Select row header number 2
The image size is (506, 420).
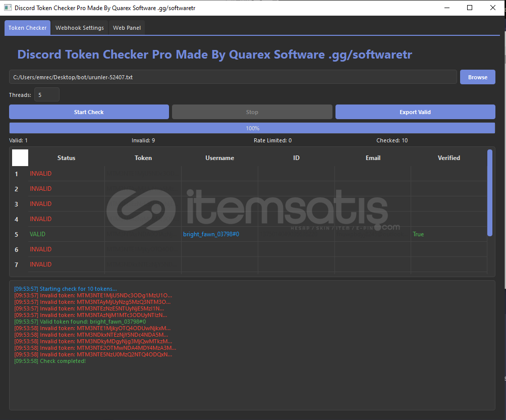point(17,189)
